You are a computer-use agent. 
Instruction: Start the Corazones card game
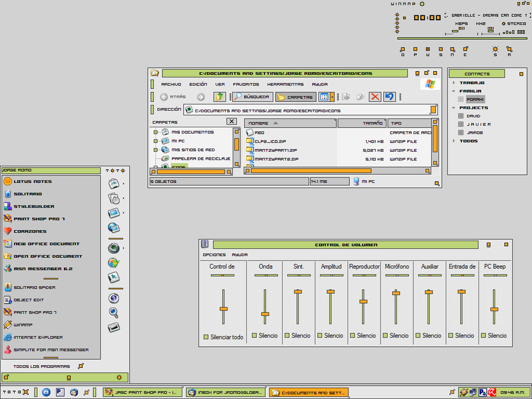(25, 231)
